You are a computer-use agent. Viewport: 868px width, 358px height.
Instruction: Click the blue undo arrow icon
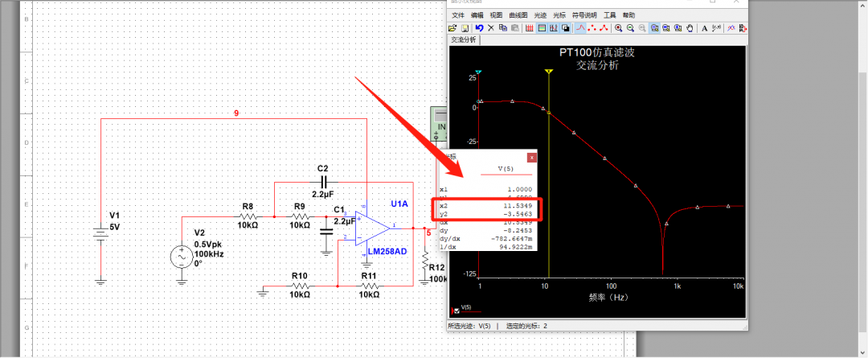[479, 27]
